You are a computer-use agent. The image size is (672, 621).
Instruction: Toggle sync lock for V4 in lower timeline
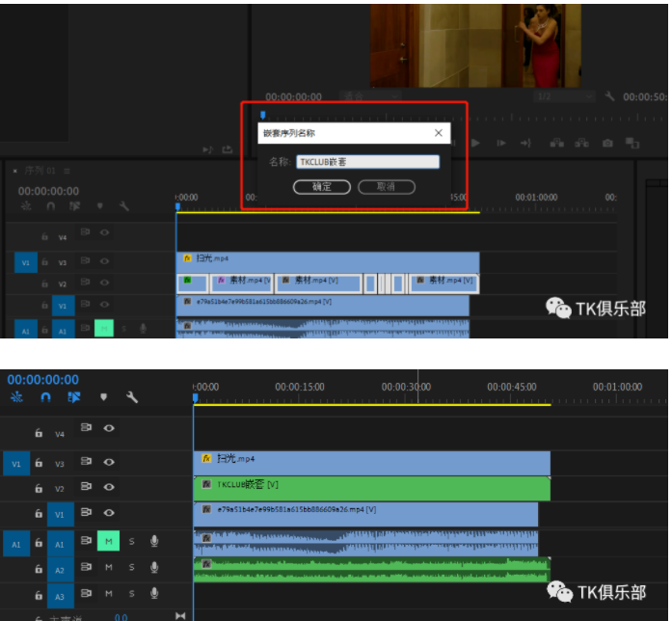point(86,427)
